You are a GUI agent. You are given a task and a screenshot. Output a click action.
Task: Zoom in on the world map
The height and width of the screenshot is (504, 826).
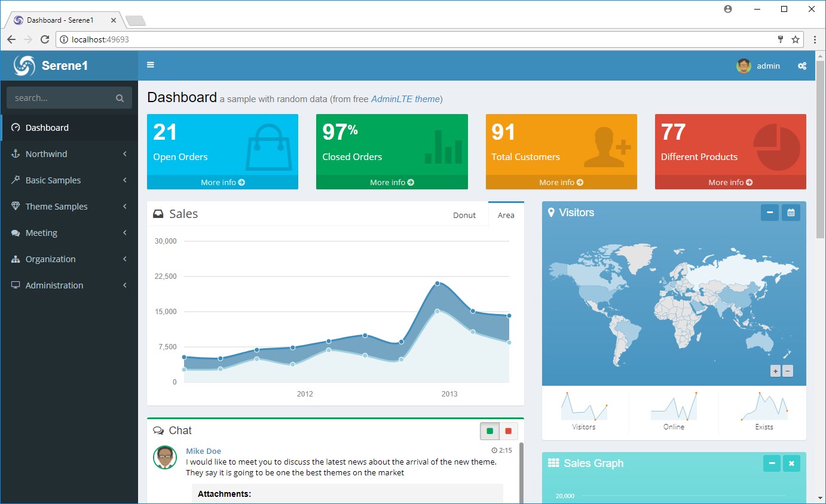pos(775,371)
